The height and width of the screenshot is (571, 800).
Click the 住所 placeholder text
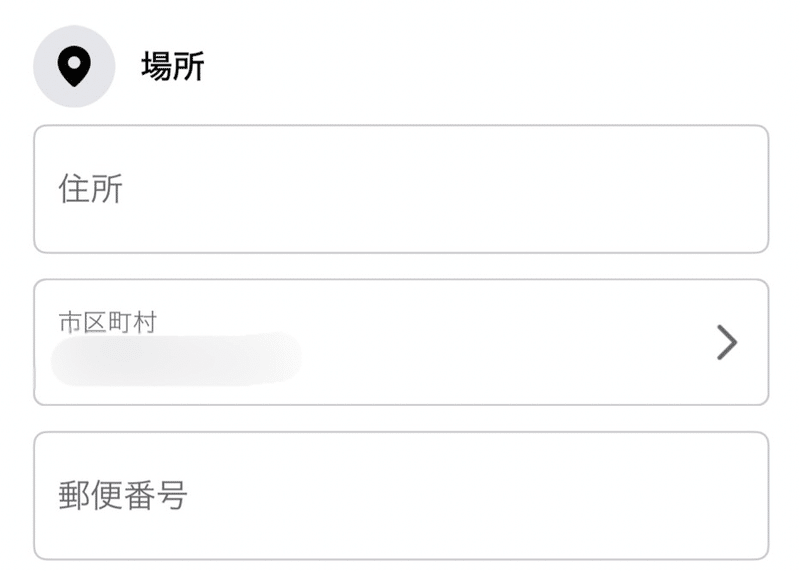91,189
